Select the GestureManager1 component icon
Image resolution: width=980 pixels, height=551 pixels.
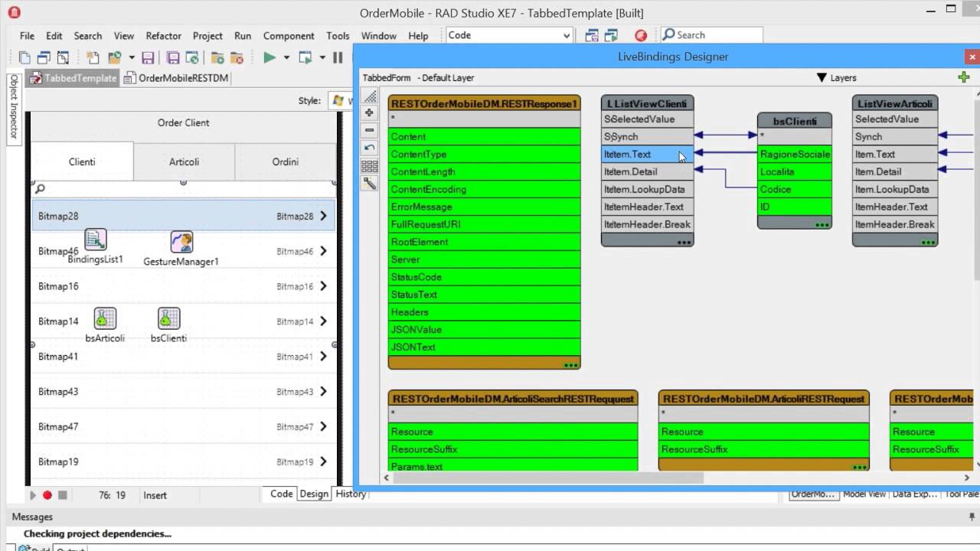tap(181, 243)
